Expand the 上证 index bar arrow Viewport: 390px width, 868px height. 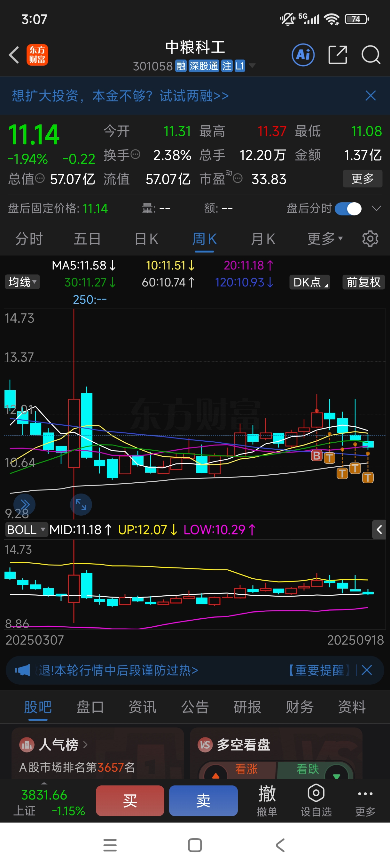click(x=44, y=783)
